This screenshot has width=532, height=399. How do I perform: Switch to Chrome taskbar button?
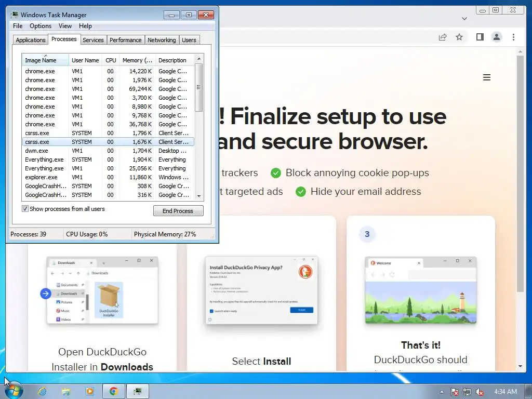(x=114, y=391)
